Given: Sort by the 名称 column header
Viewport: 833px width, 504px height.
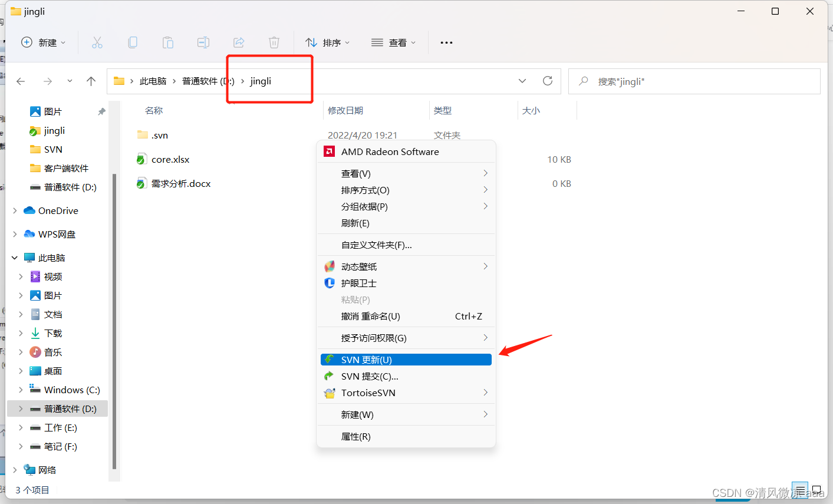Looking at the screenshot, I should tap(154, 110).
